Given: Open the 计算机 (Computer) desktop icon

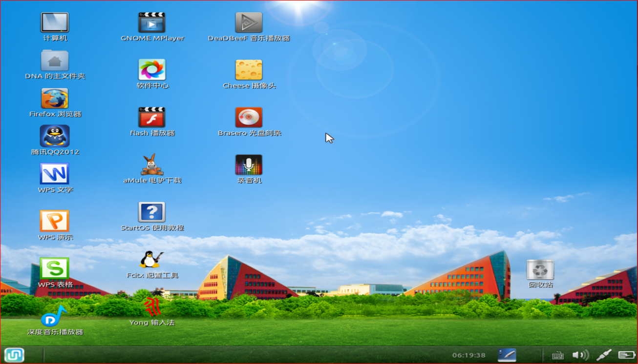Looking at the screenshot, I should [x=55, y=22].
